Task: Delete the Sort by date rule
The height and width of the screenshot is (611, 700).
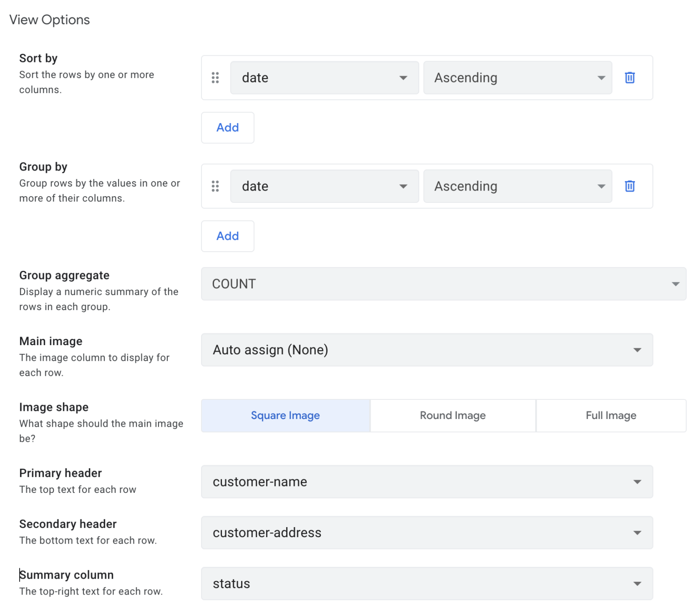Action: 629,78
